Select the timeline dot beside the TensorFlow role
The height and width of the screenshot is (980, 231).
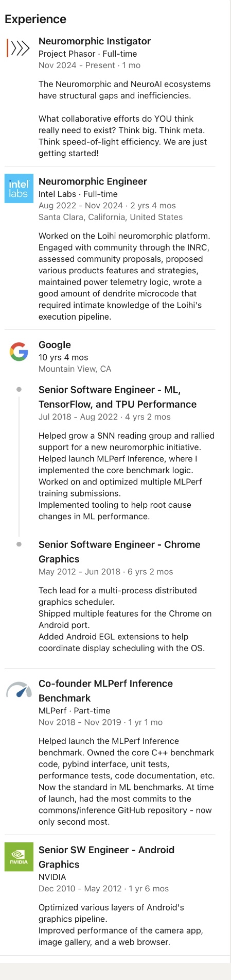(19, 390)
